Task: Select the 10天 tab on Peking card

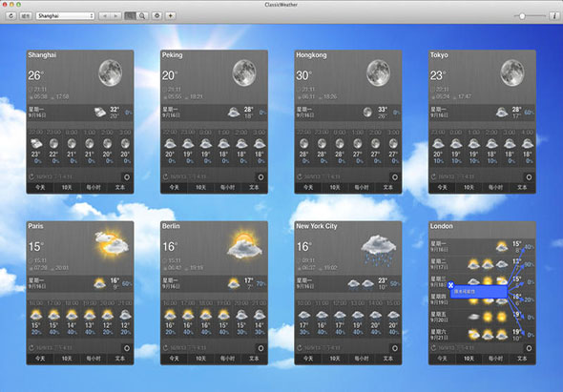Action: (x=200, y=187)
